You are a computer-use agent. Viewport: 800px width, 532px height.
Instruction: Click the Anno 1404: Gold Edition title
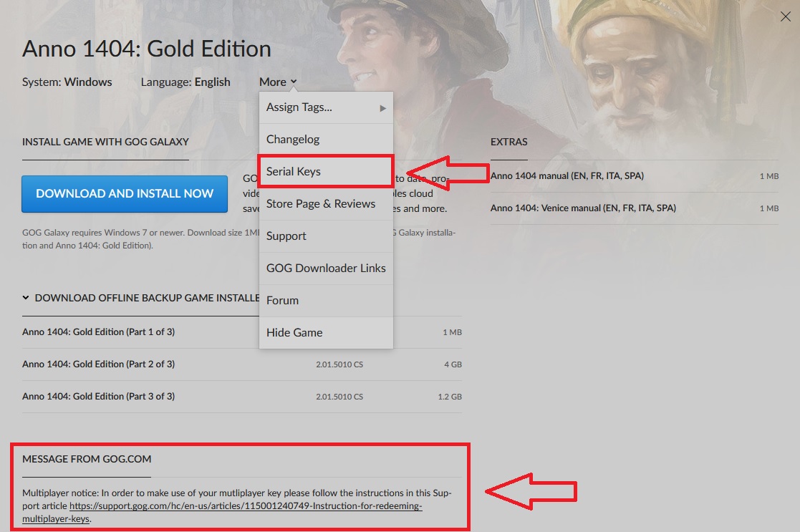pos(146,49)
